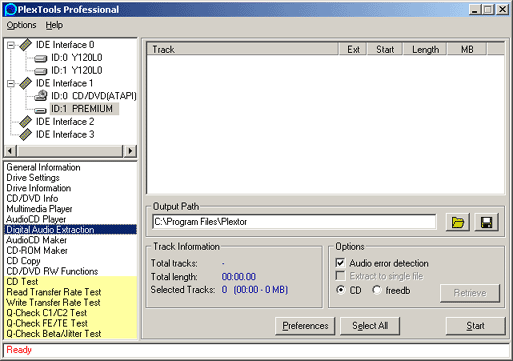The width and height of the screenshot is (513, 361).
Task: Click the Start column header in track list
Action: point(385,49)
